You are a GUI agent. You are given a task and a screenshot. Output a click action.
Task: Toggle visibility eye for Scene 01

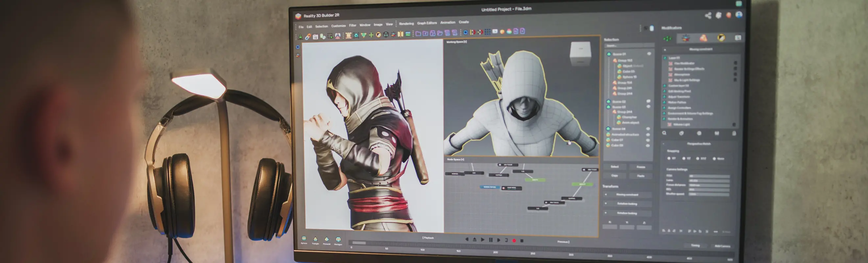coord(649,54)
